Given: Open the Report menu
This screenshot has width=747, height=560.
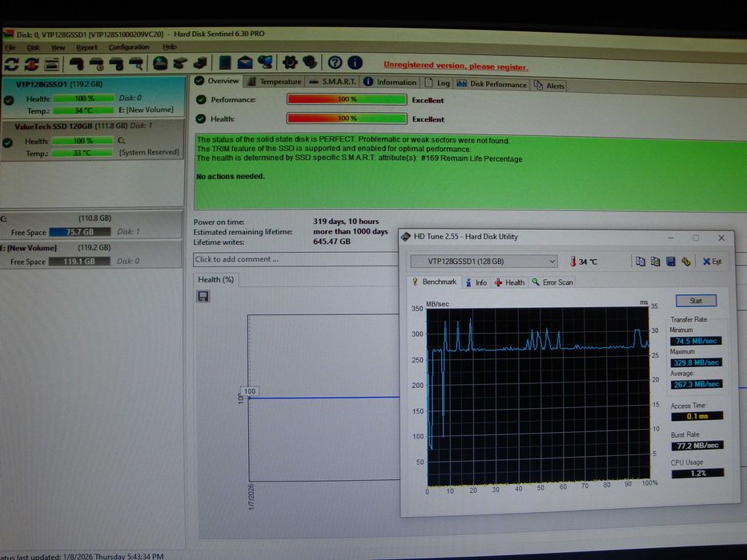Looking at the screenshot, I should (86, 47).
